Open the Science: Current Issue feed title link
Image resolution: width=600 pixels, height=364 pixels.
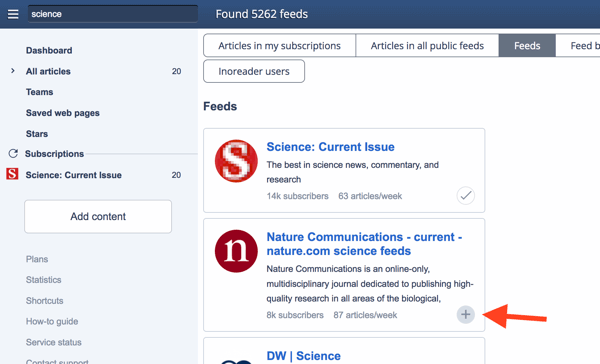[330, 147]
